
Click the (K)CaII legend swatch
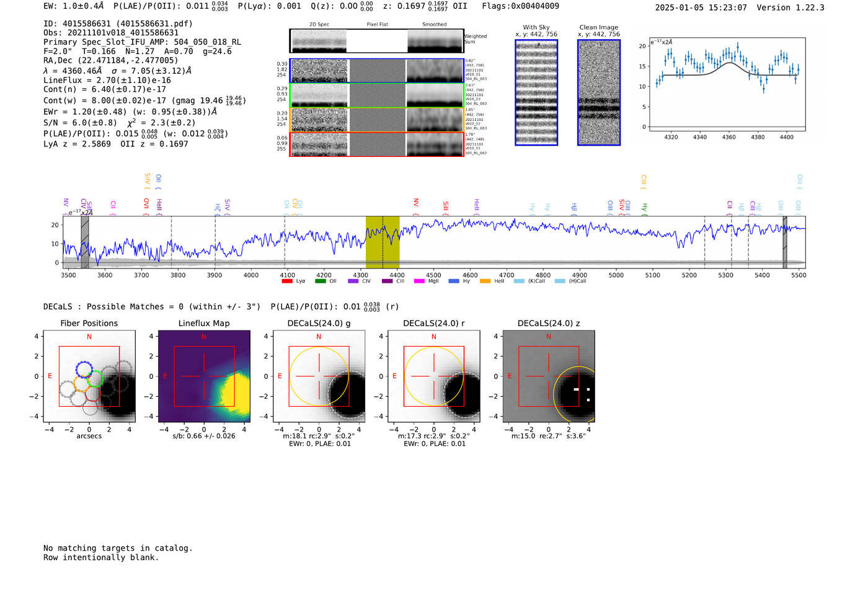(519, 281)
